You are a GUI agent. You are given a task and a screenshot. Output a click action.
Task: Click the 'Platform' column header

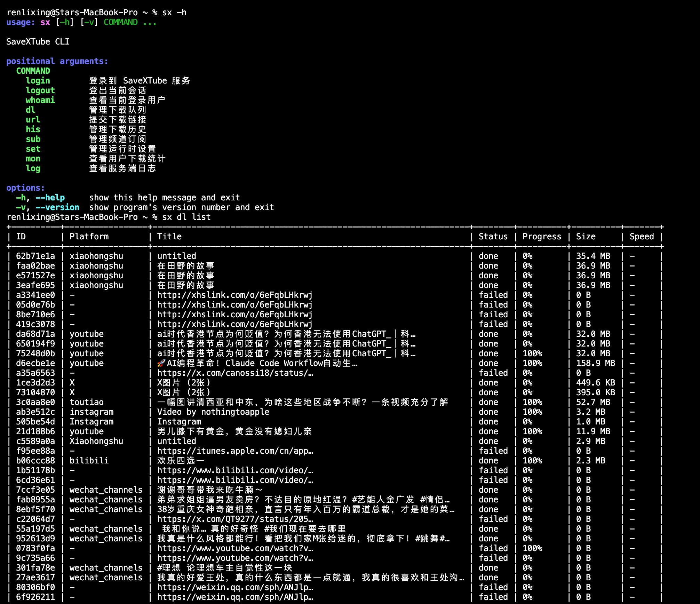pyautogui.click(x=89, y=237)
